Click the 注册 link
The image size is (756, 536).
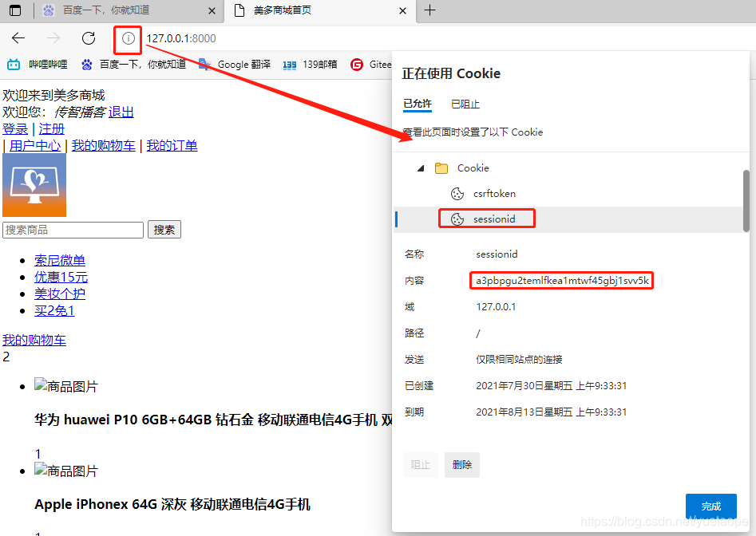pyautogui.click(x=52, y=129)
